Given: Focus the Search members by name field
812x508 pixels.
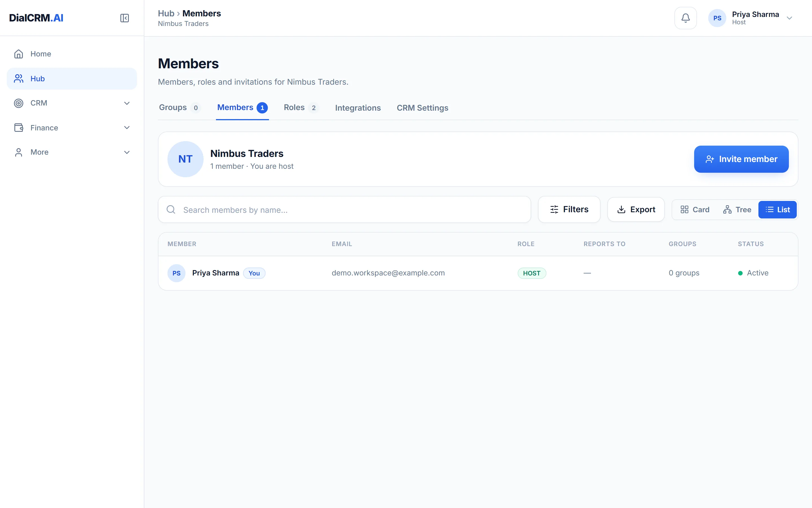Looking at the screenshot, I should point(344,210).
